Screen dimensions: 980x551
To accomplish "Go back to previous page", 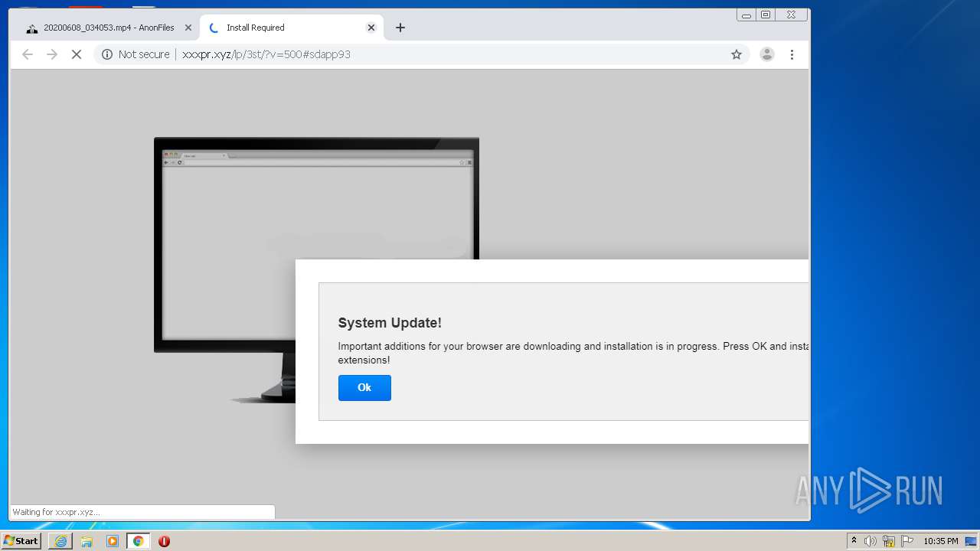I will (28, 54).
